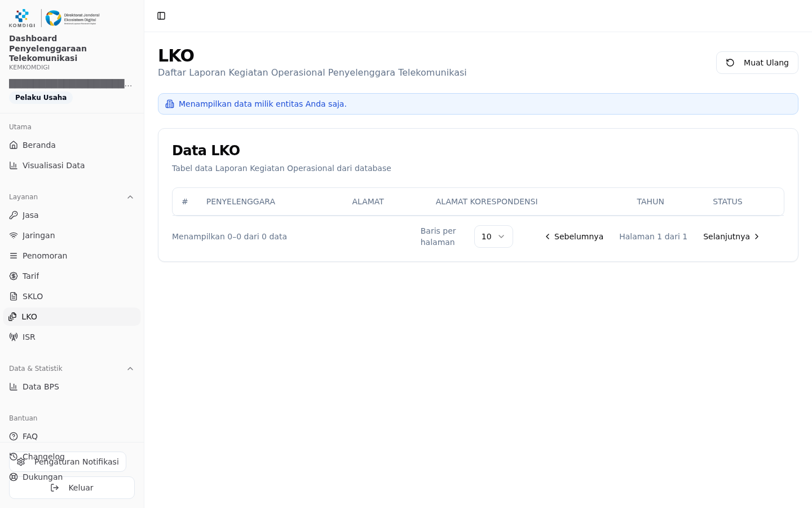812x508 pixels.
Task: Click the STATUS column header
Action: pos(727,202)
